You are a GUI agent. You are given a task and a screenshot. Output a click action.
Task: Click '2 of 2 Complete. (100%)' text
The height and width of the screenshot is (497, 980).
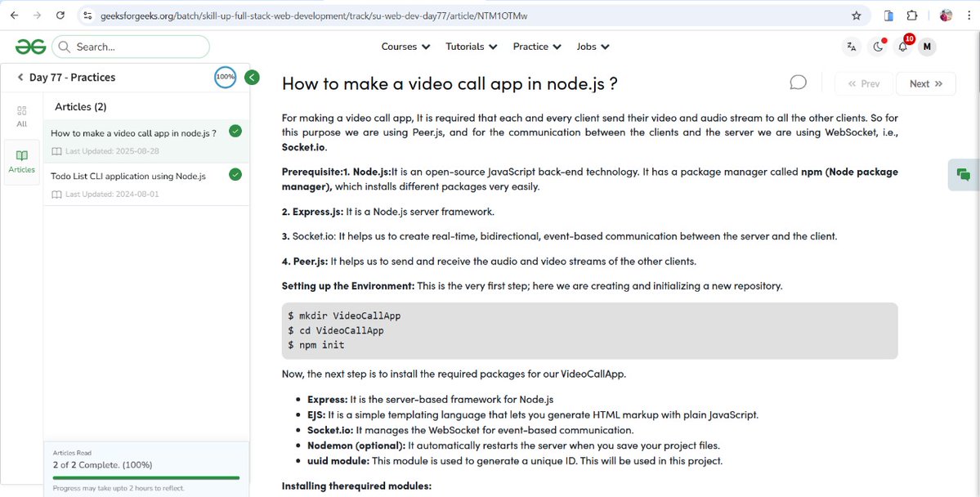[102, 465]
